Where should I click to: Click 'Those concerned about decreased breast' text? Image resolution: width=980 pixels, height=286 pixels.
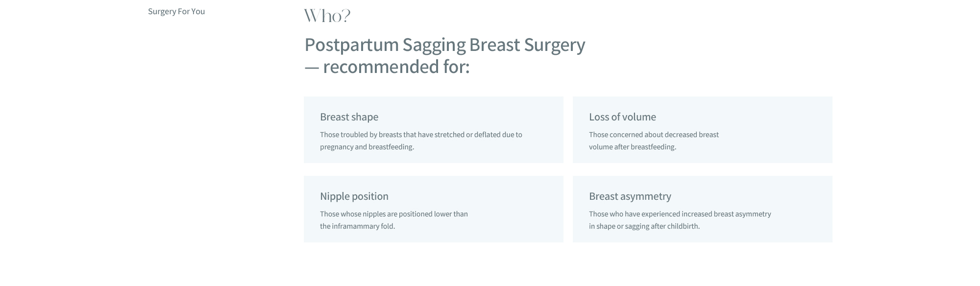[654, 135]
